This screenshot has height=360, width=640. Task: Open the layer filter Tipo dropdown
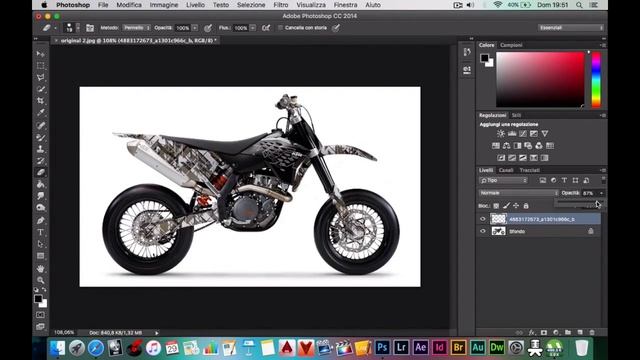pos(503,180)
